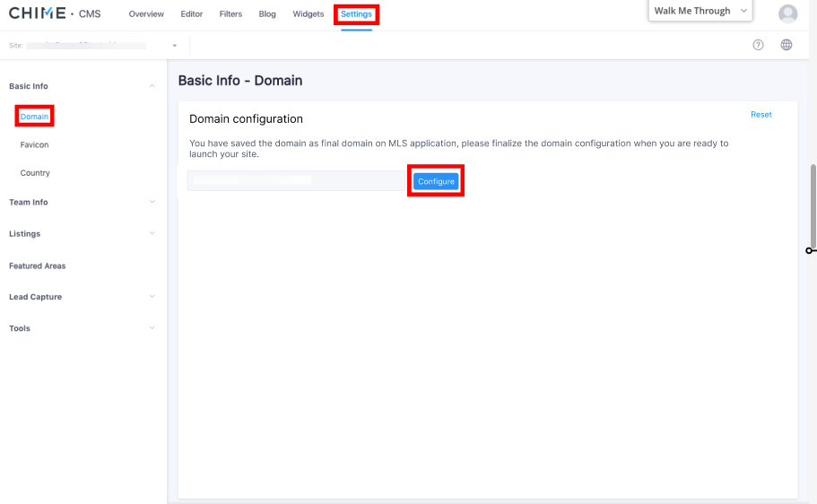Click the vertical page scrollbar
Screen dimensions: 817x504
(813, 207)
